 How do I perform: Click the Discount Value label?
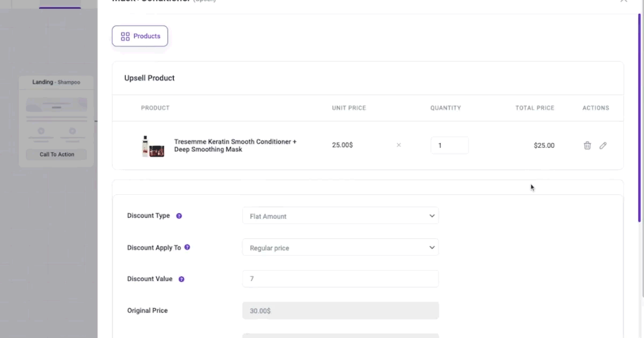coord(150,279)
